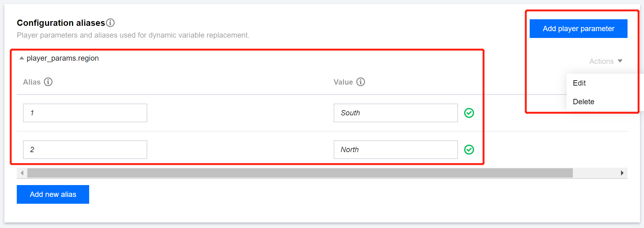Click green check icon next to North
The height and width of the screenshot is (228, 644).
[x=469, y=150]
